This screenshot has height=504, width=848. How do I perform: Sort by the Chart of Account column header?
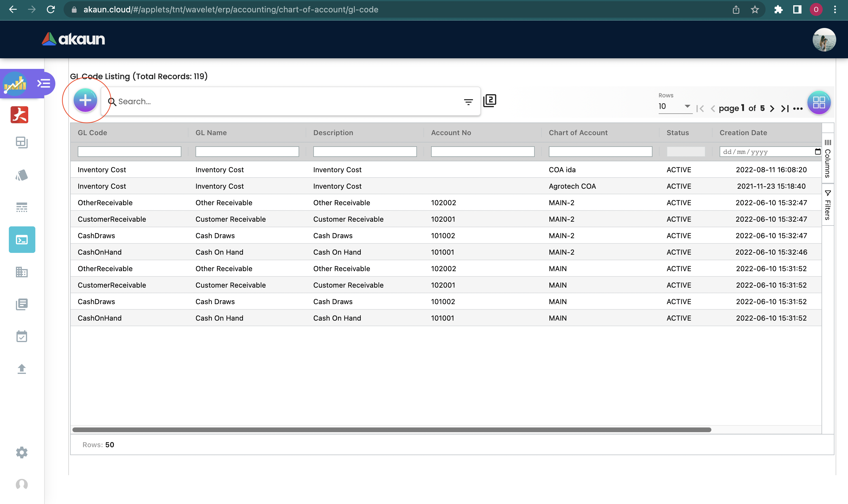[578, 133]
